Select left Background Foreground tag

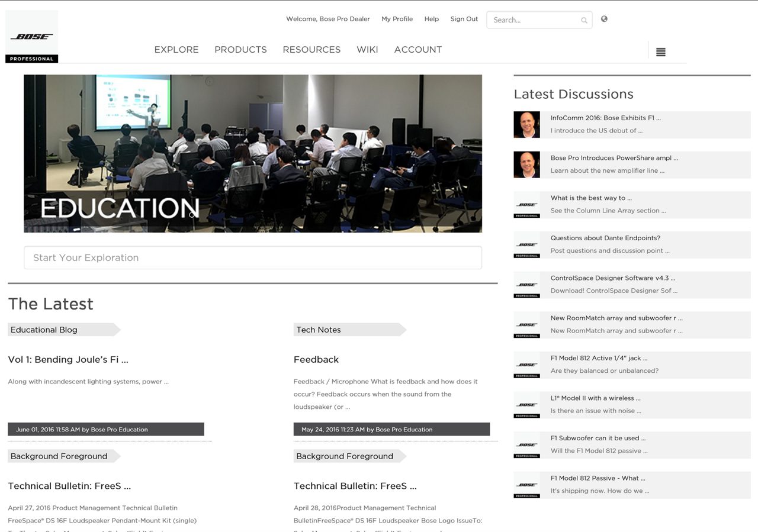[64, 456]
